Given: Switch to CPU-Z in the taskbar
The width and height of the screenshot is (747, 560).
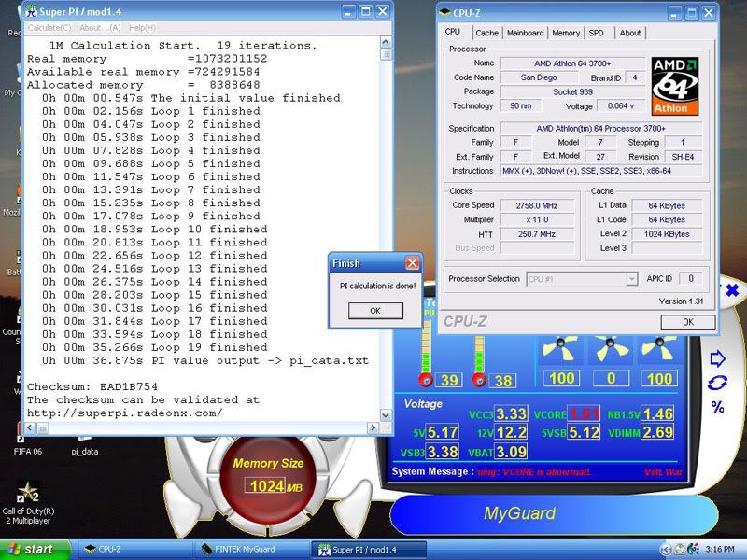Looking at the screenshot, I should (x=134, y=549).
